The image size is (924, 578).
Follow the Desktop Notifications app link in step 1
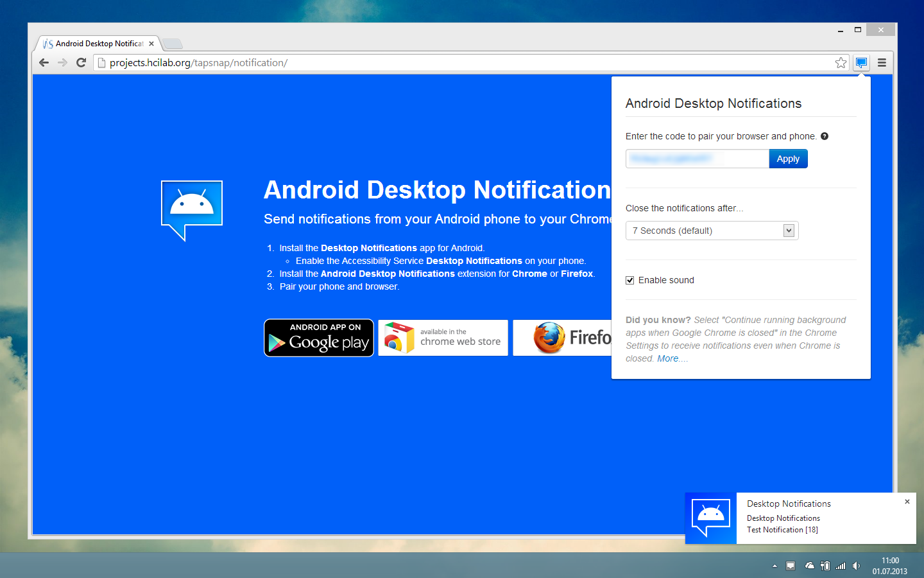pyautogui.click(x=369, y=248)
